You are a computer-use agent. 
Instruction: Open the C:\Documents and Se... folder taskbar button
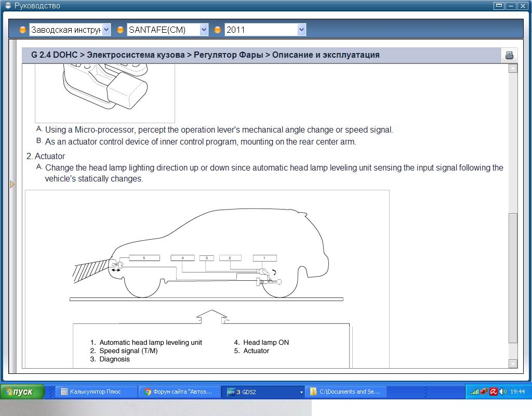346,392
